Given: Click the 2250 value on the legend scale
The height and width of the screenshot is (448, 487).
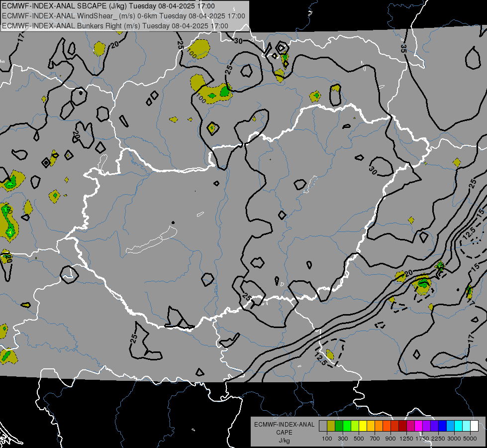Looking at the screenshot, I should [x=438, y=439].
